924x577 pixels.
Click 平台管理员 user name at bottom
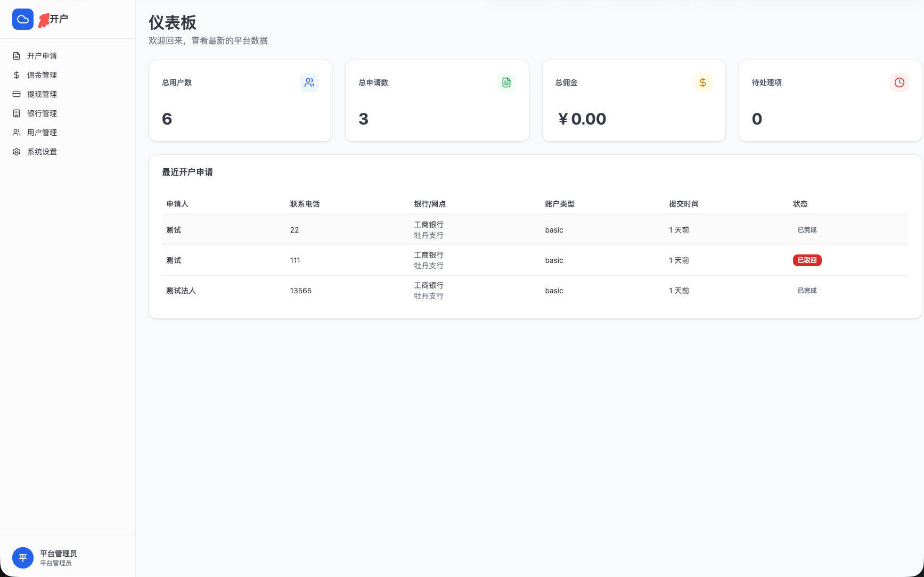[58, 554]
